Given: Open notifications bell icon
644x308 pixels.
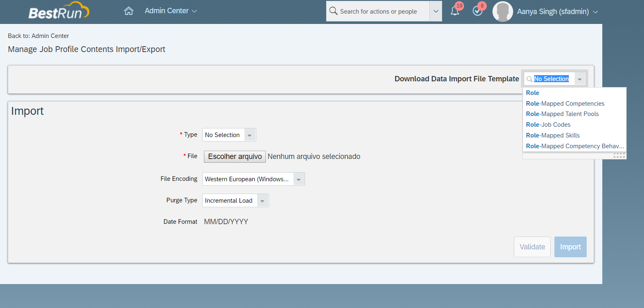Looking at the screenshot, I should click(x=455, y=11).
